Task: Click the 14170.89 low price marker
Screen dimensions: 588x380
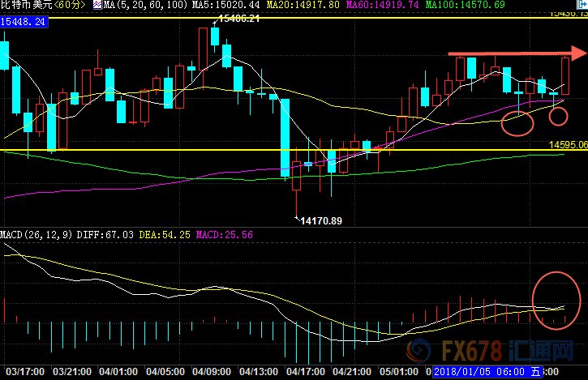Action: click(x=321, y=221)
